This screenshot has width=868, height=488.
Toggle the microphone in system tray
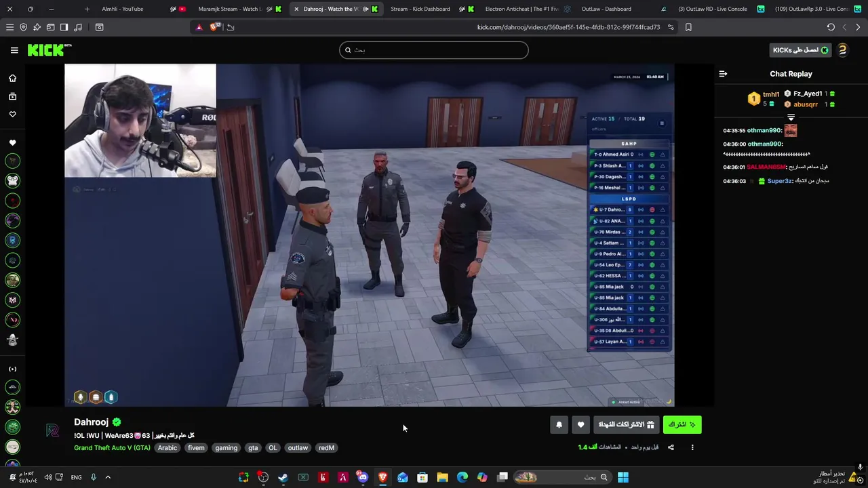[x=93, y=477]
